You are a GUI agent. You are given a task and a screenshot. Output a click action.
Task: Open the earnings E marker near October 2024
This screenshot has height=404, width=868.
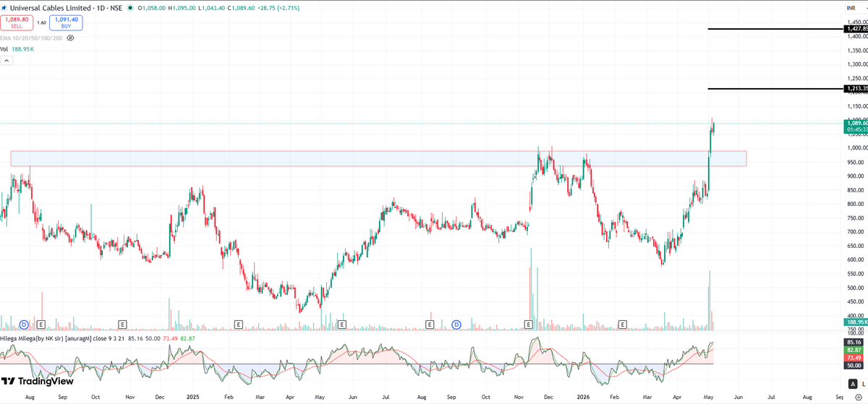pyautogui.click(x=123, y=325)
